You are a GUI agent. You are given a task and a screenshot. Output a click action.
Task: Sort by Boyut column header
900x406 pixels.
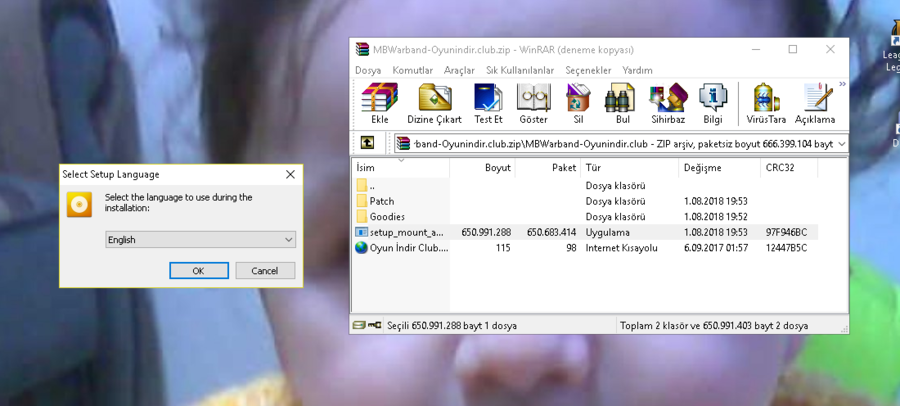483,168
